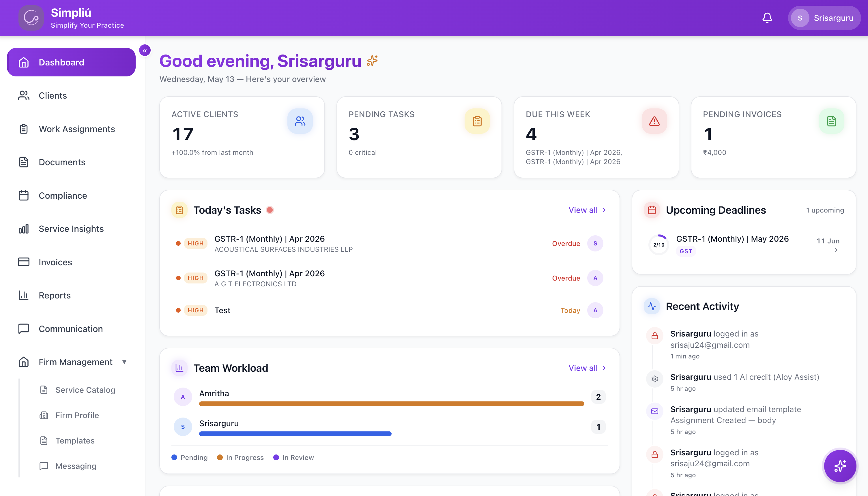This screenshot has height=496, width=868.
Task: Click the Upcoming Deadlines calendar icon
Action: tap(652, 210)
